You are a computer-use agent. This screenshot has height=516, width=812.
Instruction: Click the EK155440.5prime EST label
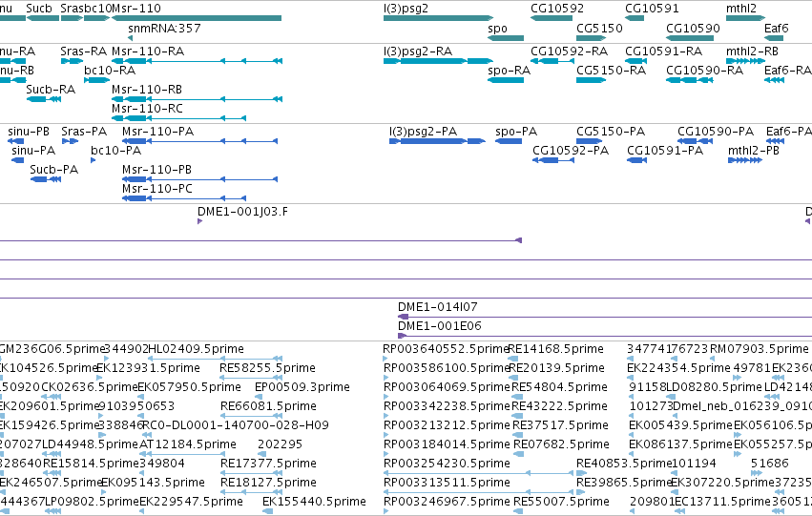coord(314,502)
